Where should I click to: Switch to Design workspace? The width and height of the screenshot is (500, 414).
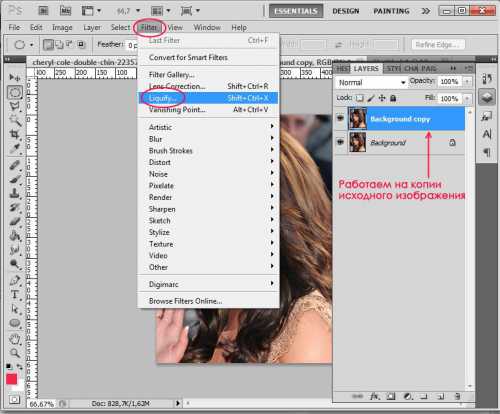(x=346, y=11)
